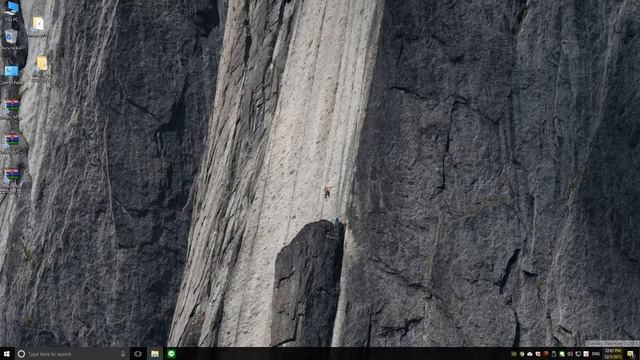Image resolution: width=640 pixels, height=360 pixels.
Task: Click the Windows Start button
Action: pyautogui.click(x=7, y=354)
